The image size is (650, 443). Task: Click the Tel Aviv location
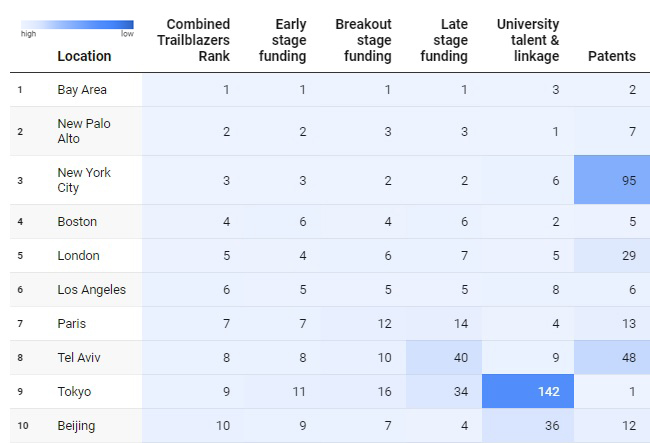[x=79, y=358]
